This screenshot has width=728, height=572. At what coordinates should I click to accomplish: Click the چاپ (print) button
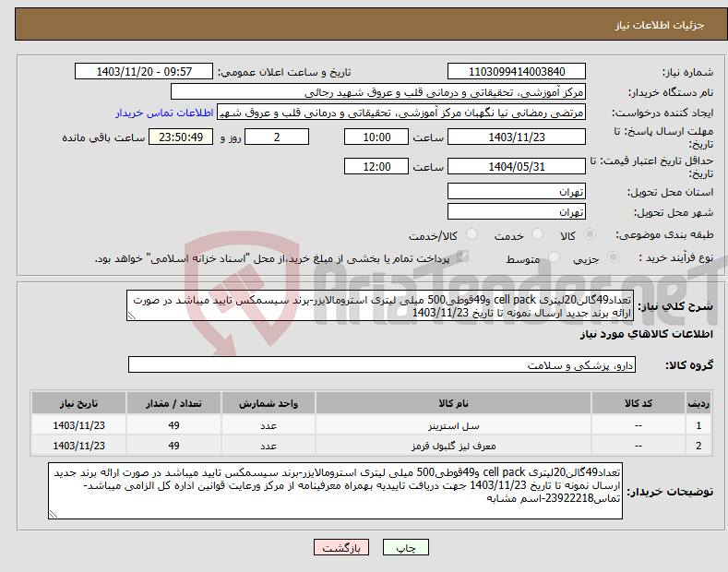405,548
